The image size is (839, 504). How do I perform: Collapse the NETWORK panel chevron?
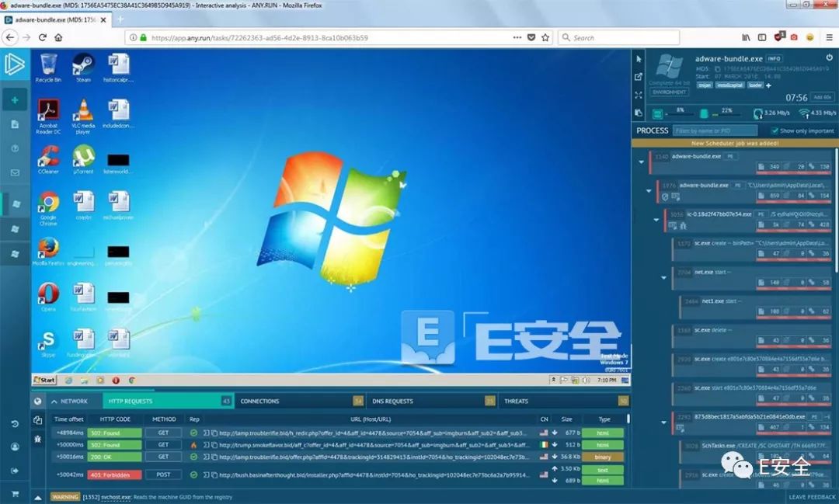pyautogui.click(x=54, y=401)
